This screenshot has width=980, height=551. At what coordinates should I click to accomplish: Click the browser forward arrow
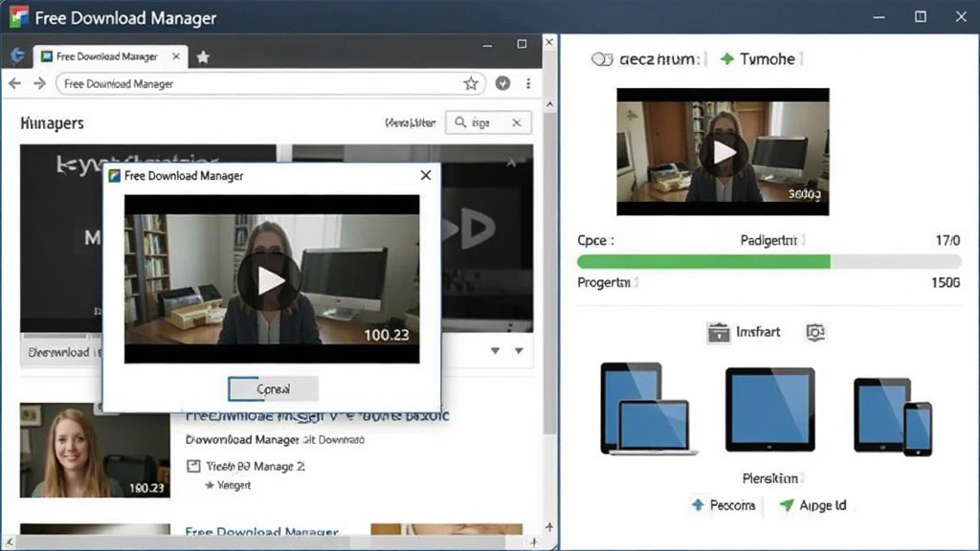click(39, 84)
